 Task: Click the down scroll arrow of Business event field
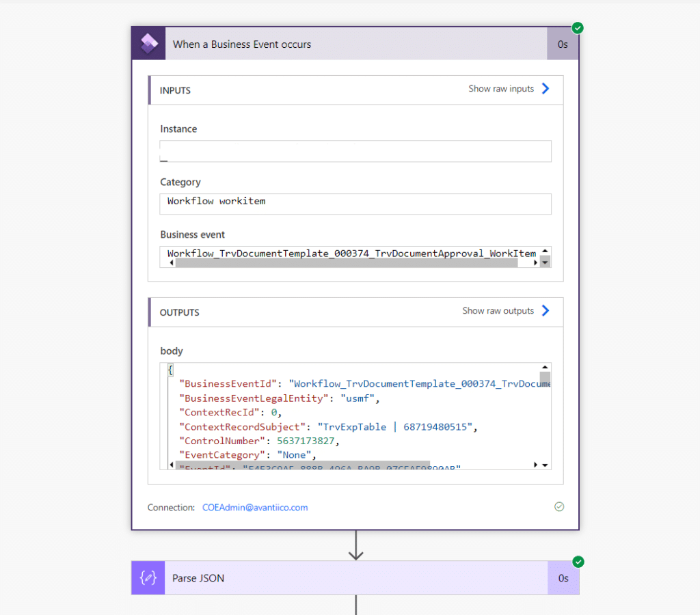(545, 262)
